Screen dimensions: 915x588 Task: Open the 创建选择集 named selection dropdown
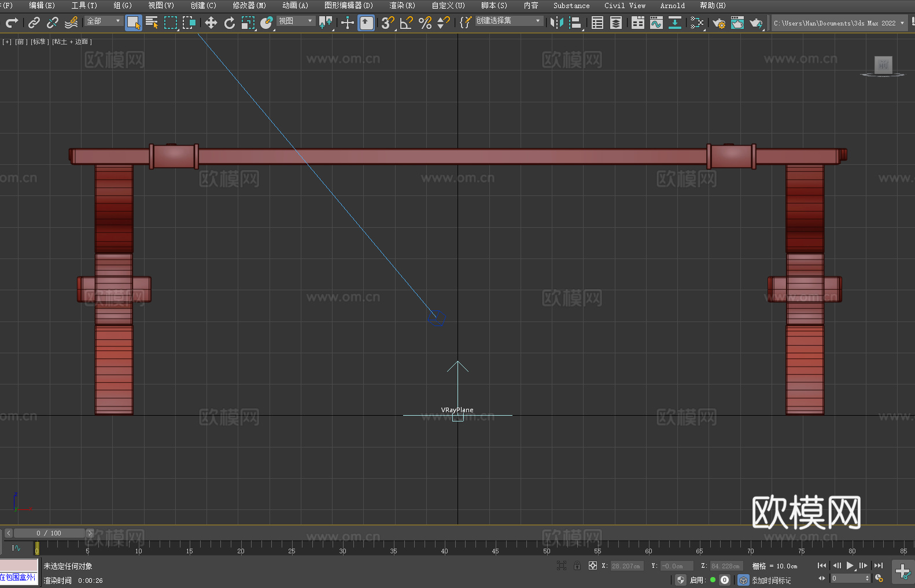[509, 21]
